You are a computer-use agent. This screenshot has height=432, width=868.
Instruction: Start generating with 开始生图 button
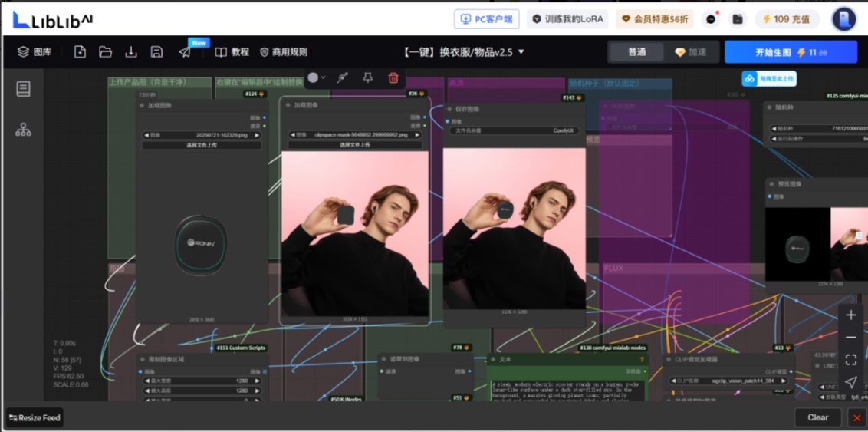coord(791,52)
